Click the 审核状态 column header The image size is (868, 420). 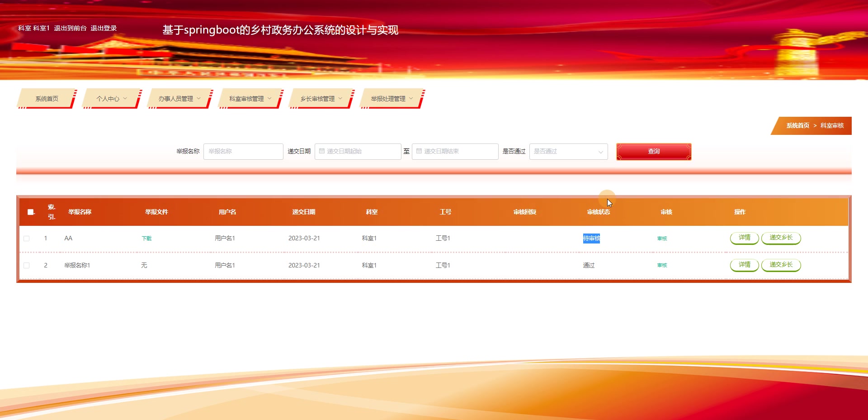click(x=598, y=212)
